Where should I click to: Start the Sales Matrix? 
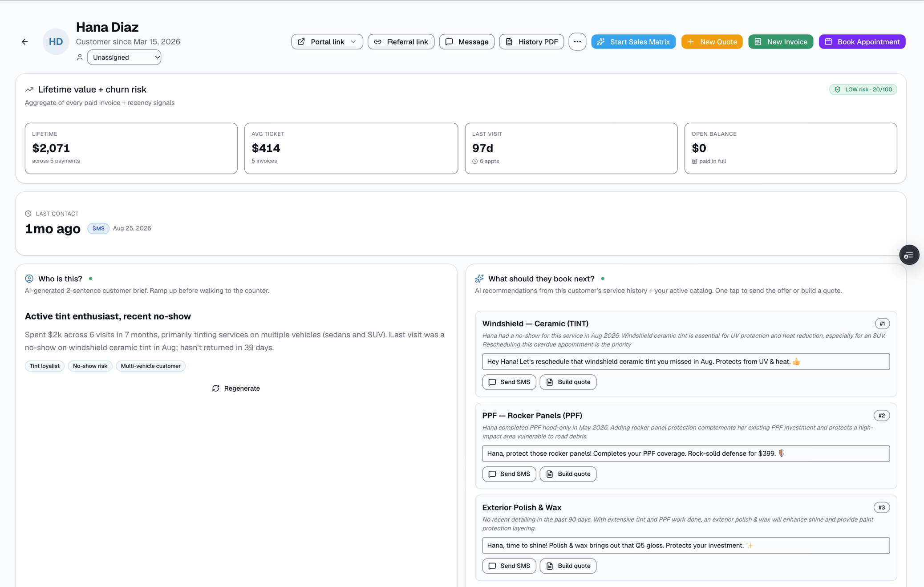point(633,42)
